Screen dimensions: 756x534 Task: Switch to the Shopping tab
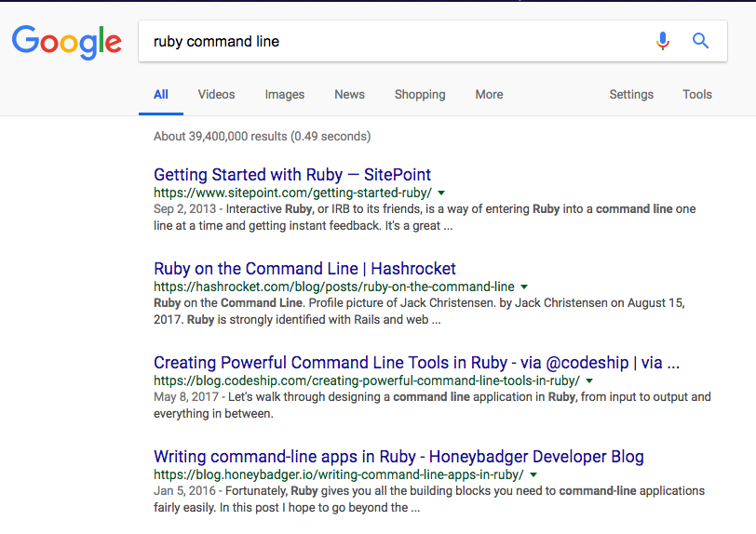click(x=420, y=95)
